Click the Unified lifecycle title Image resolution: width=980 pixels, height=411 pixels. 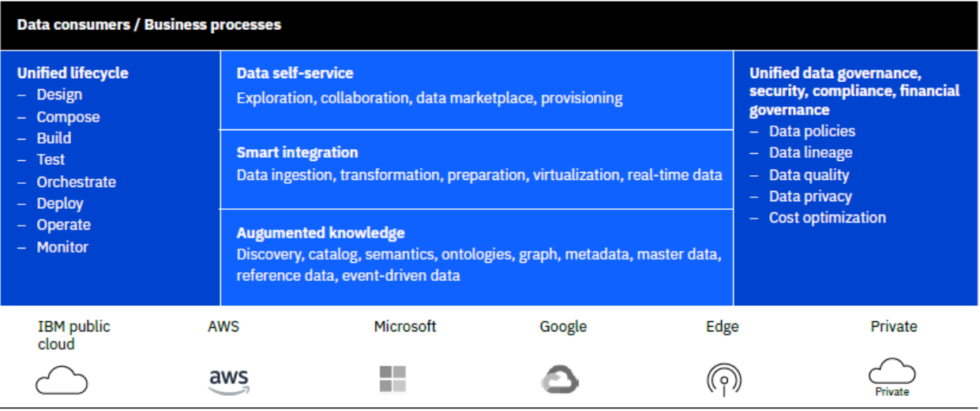pos(73,73)
